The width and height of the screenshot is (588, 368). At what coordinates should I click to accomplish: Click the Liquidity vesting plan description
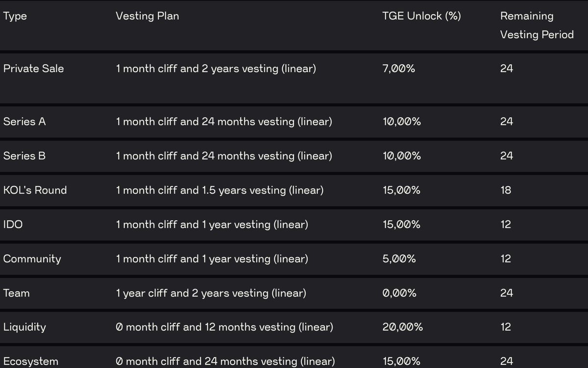click(224, 327)
